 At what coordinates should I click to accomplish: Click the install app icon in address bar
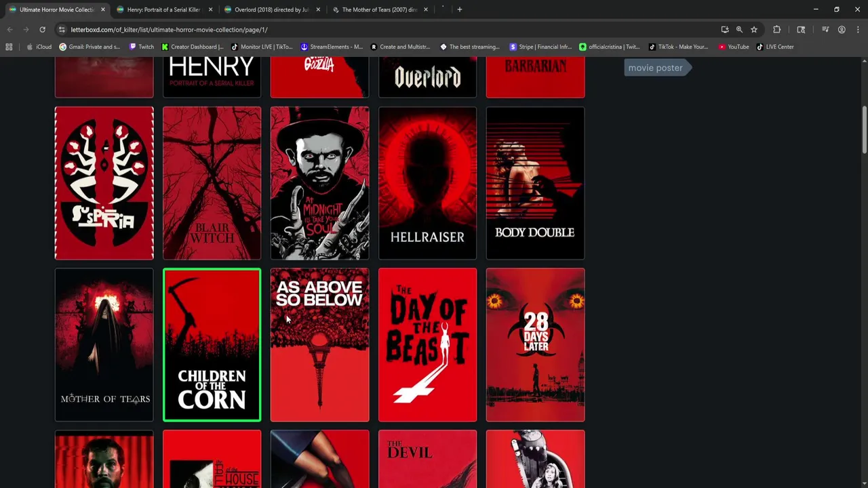tap(725, 30)
